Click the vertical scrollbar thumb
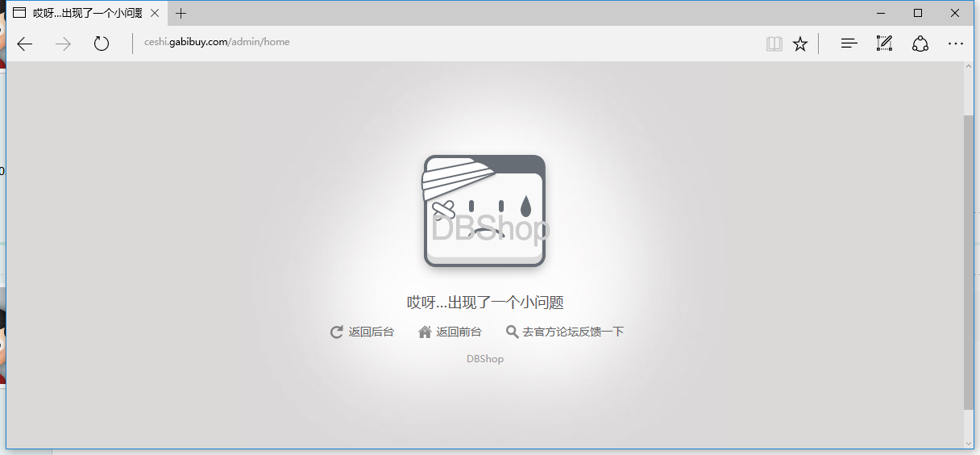 [969, 262]
